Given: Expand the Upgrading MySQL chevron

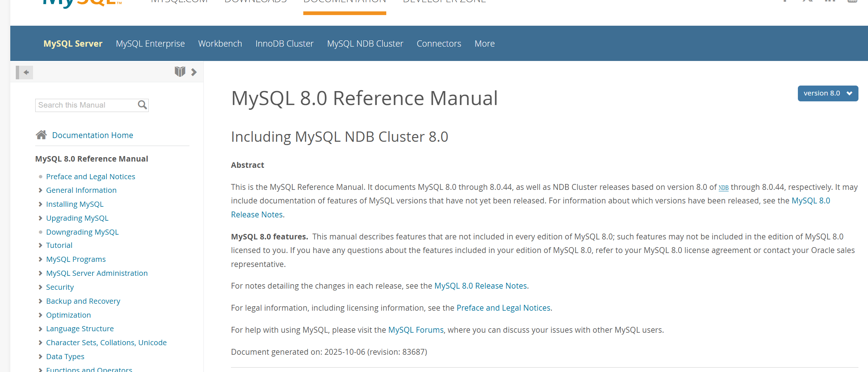Looking at the screenshot, I should (40, 218).
